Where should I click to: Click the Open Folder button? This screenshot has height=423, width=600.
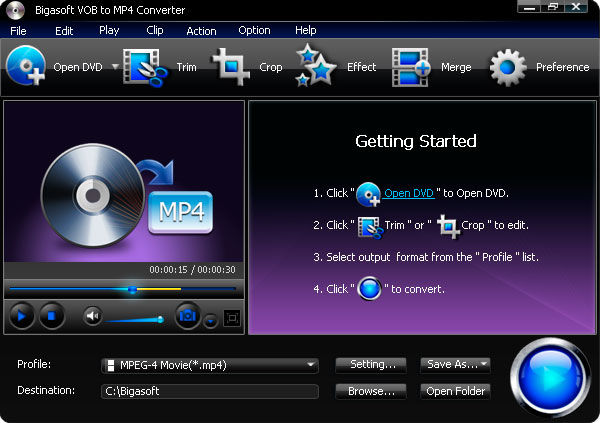(455, 391)
